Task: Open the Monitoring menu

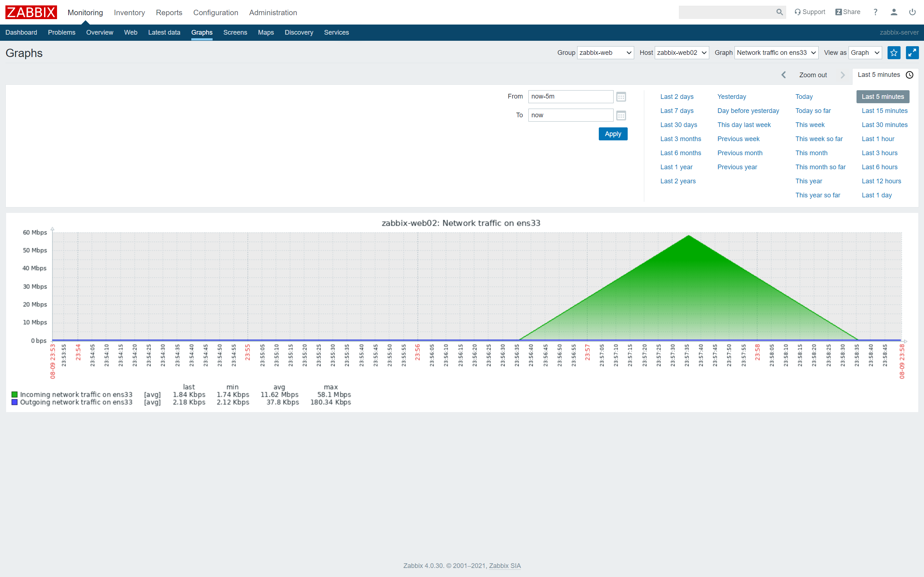Action: [x=85, y=13]
